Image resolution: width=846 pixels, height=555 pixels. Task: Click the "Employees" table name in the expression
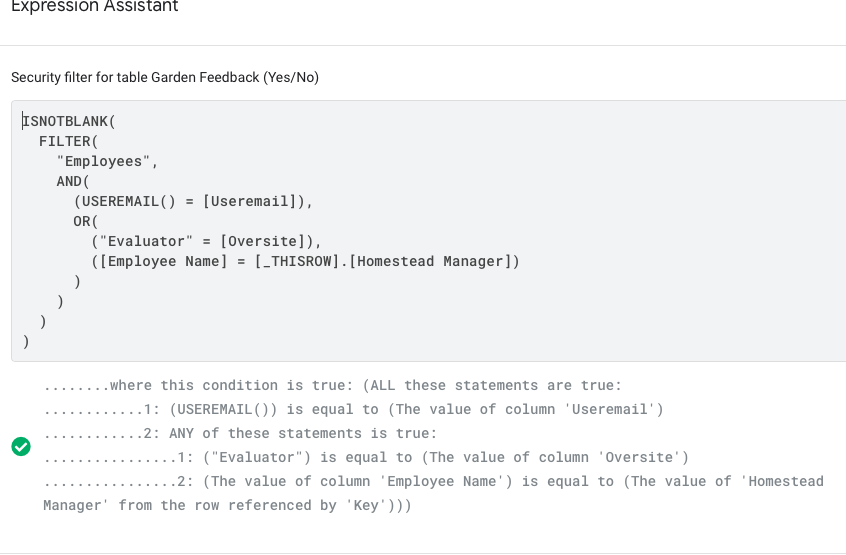(x=104, y=161)
